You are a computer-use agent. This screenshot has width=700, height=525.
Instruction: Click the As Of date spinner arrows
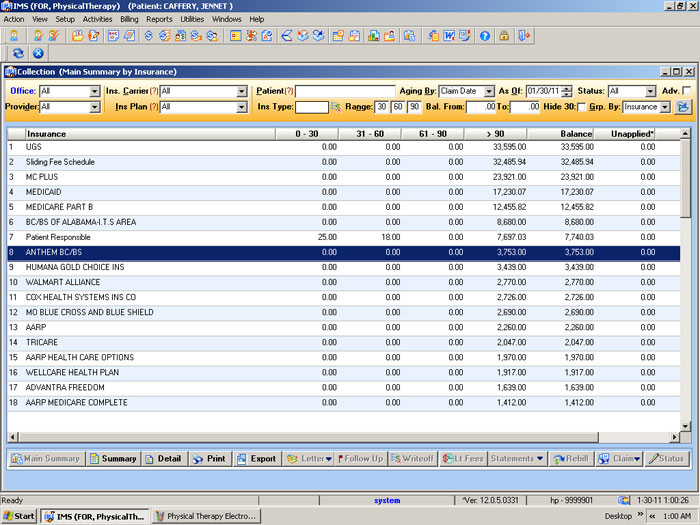567,91
